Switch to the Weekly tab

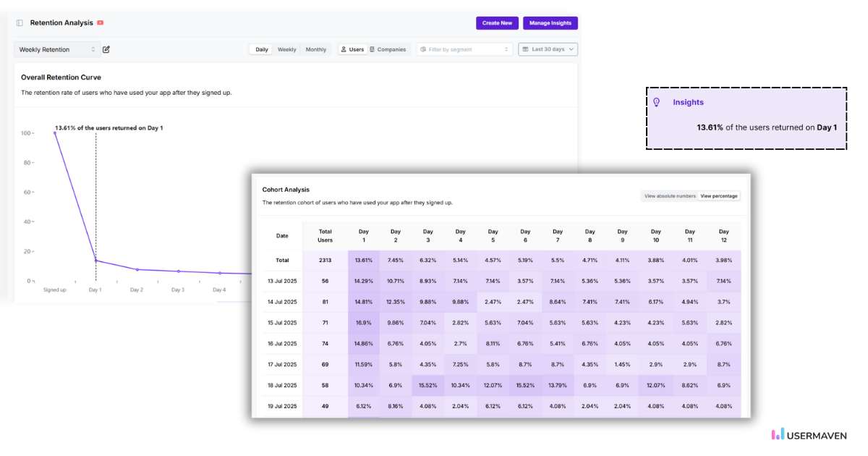pos(287,50)
